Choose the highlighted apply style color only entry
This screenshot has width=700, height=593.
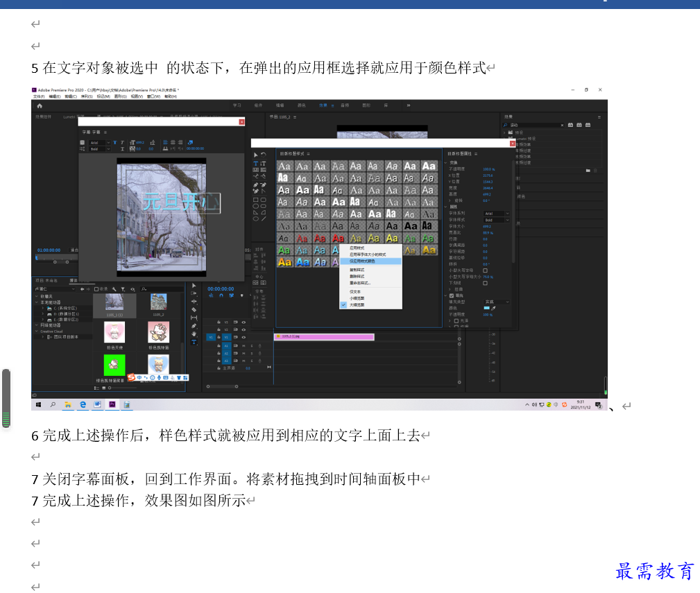point(370,261)
